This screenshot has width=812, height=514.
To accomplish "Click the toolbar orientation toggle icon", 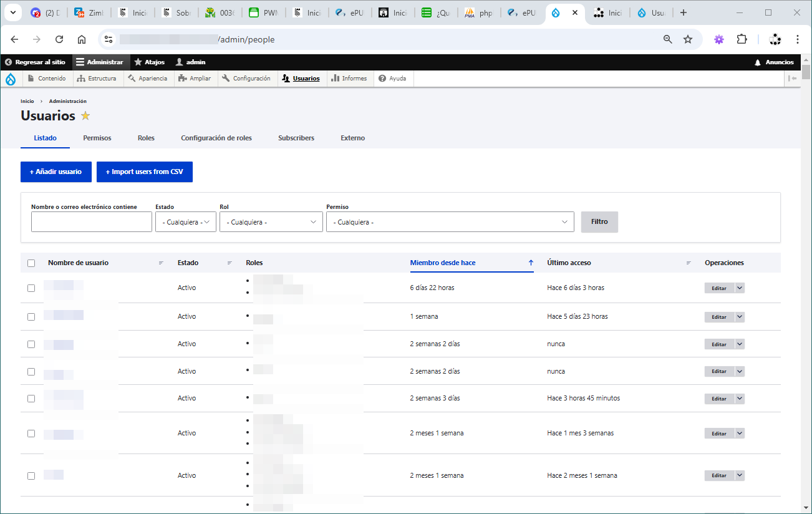I will click(792, 79).
